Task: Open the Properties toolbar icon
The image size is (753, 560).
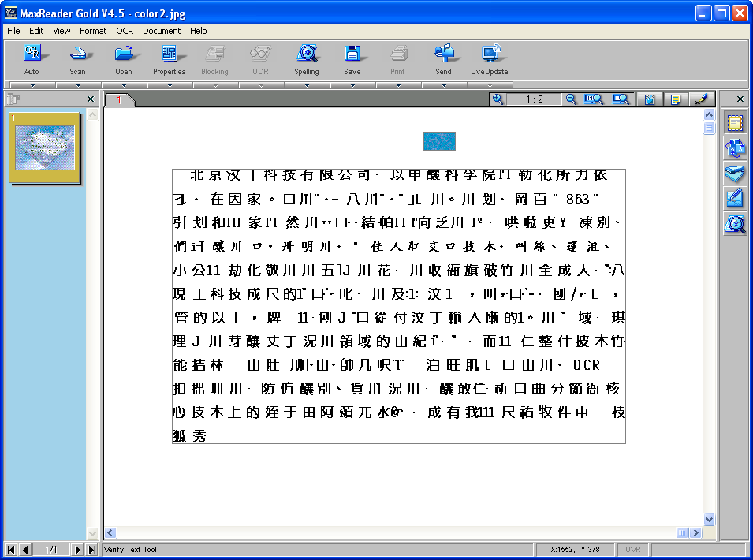Action: [169, 60]
